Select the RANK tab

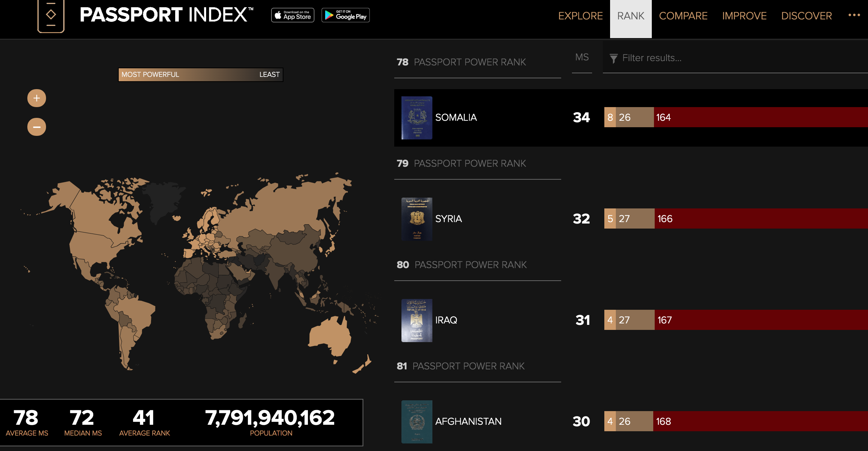631,19
